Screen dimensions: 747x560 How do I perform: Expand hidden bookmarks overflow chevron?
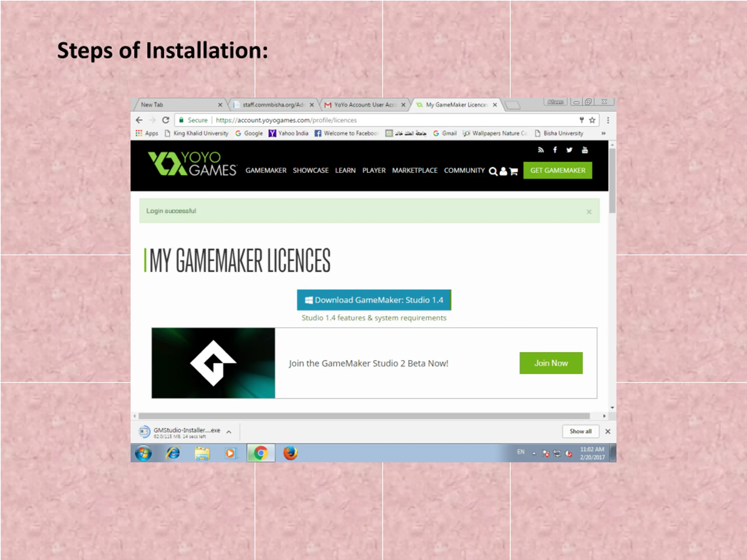coord(603,133)
